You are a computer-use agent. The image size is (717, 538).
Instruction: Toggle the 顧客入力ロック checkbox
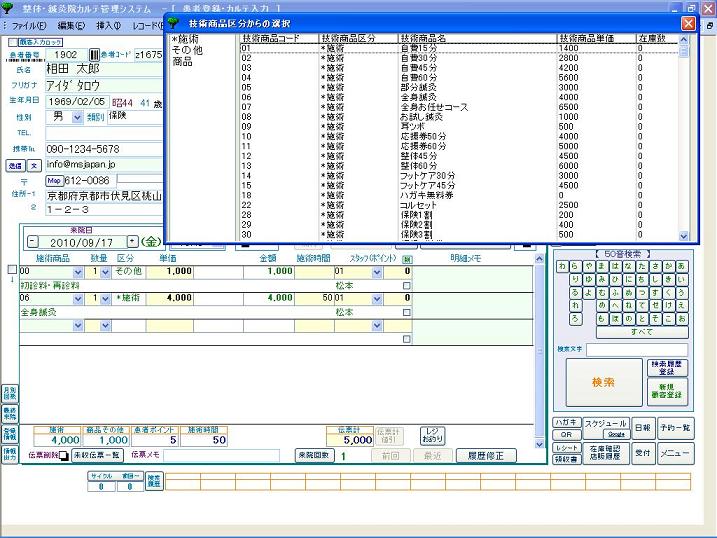tap(13, 42)
